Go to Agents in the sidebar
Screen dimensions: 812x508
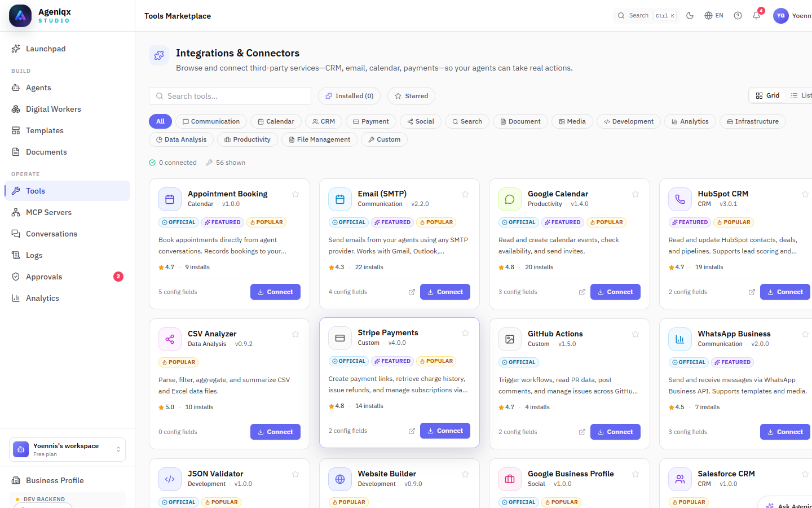click(68, 87)
